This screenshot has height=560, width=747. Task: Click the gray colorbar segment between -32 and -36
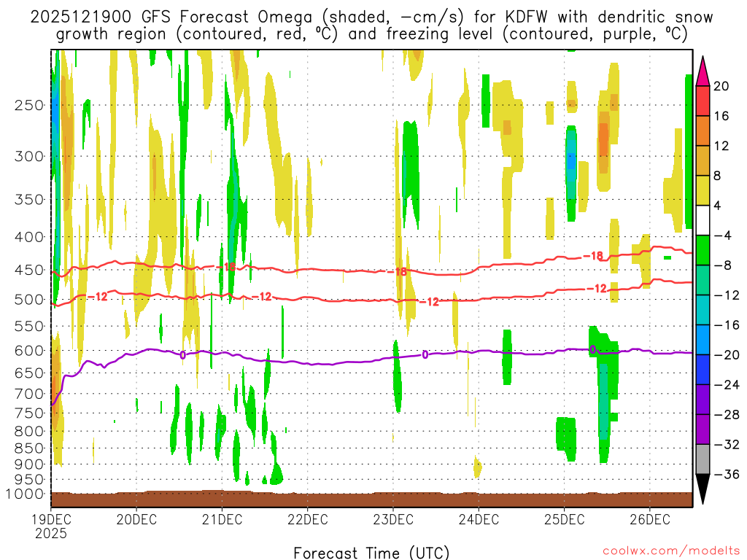coord(703,459)
